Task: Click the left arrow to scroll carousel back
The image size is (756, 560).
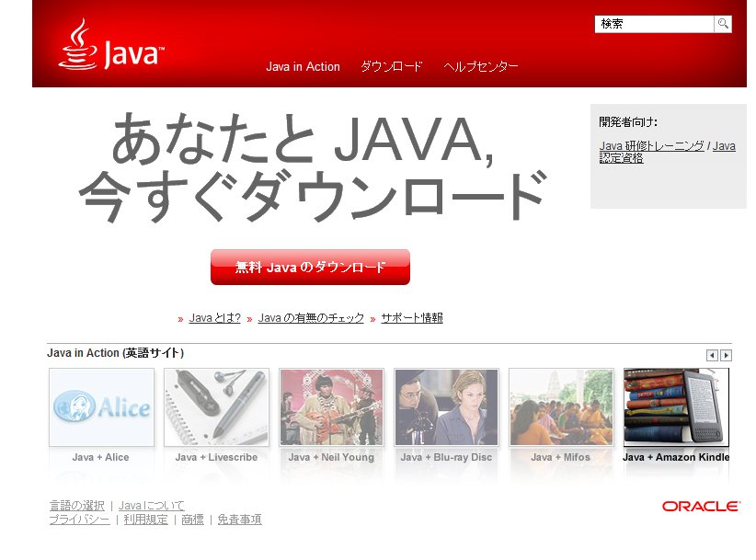Action: [710, 354]
